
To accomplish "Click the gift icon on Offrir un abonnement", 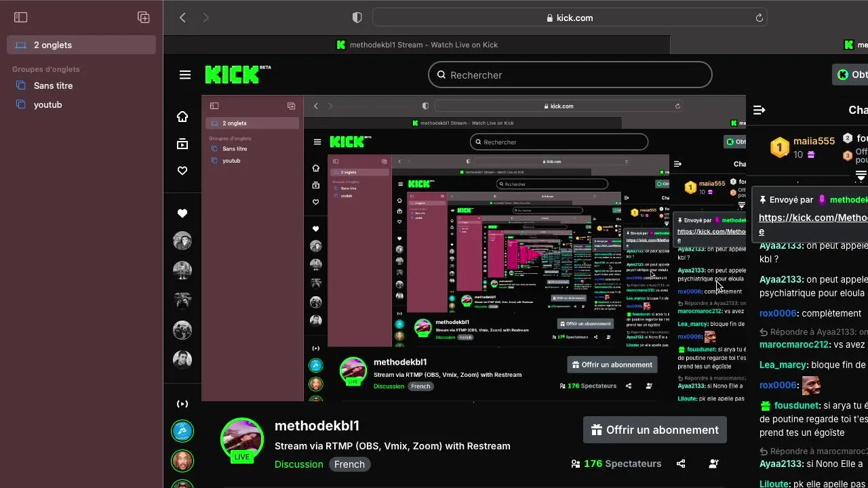I will point(597,430).
